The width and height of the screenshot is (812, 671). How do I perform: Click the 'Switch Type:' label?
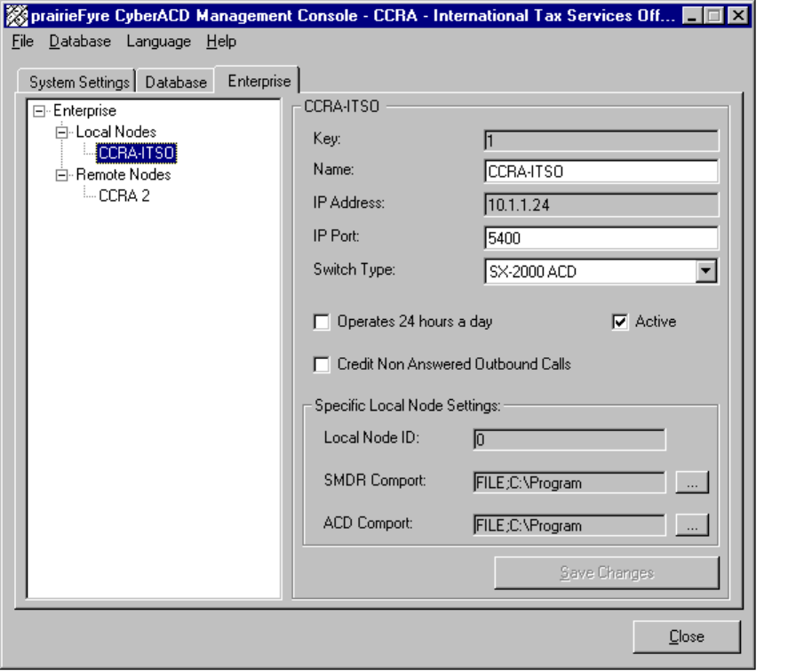(x=354, y=269)
